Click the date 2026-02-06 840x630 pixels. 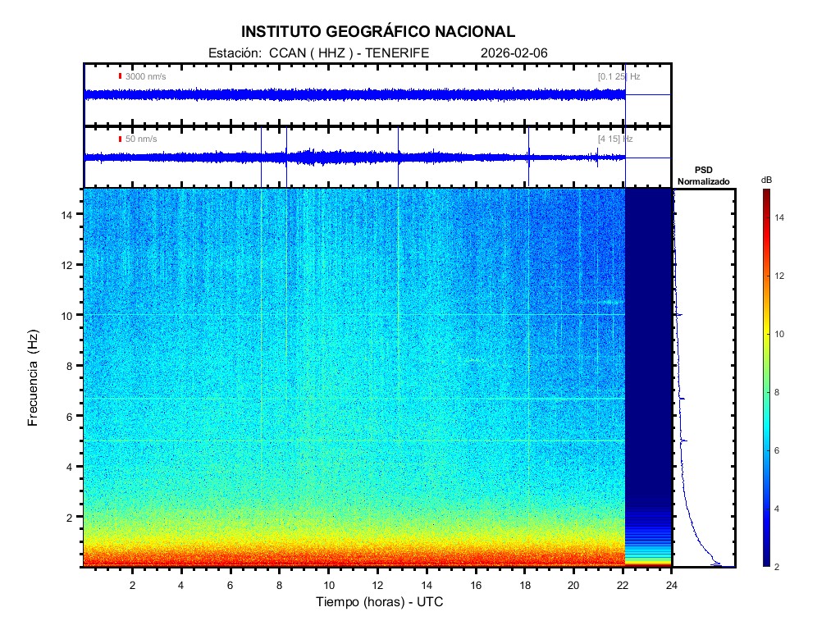pyautogui.click(x=514, y=53)
